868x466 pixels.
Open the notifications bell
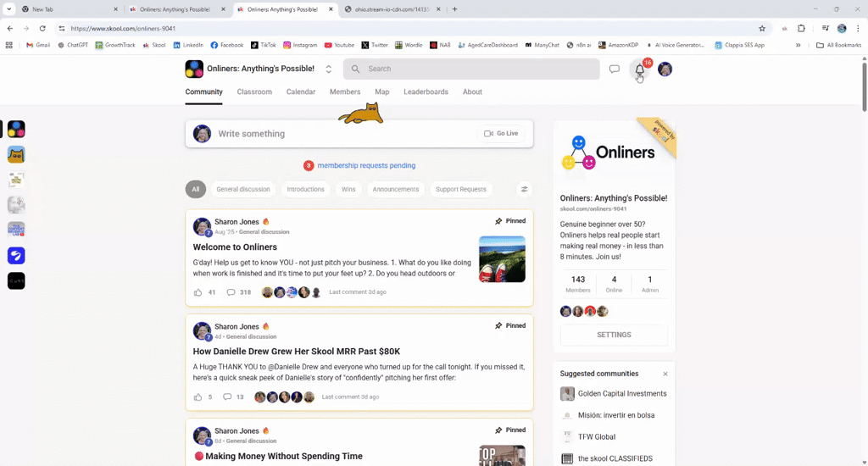coord(639,69)
